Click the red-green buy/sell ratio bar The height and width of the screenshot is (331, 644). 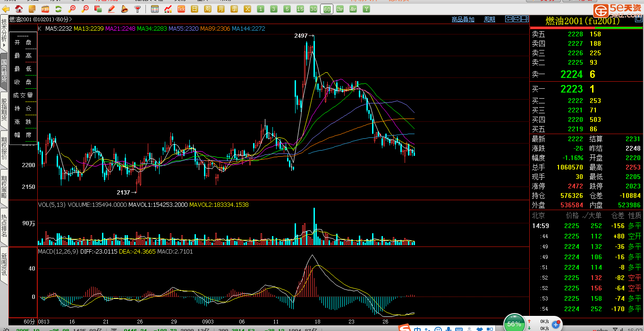pyautogui.click(x=586, y=28)
